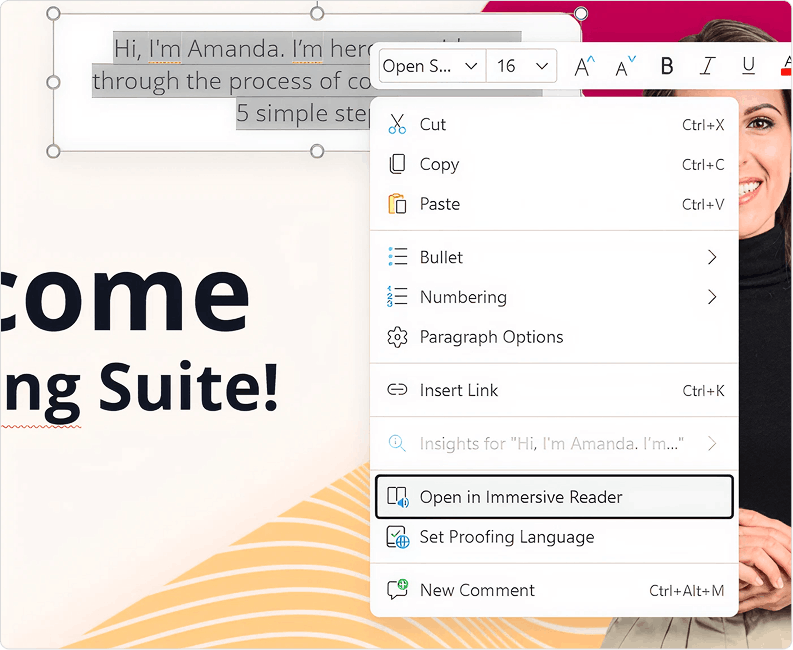Expand the Bullet submenu arrow
Image resolution: width=793 pixels, height=650 pixels.
(712, 257)
